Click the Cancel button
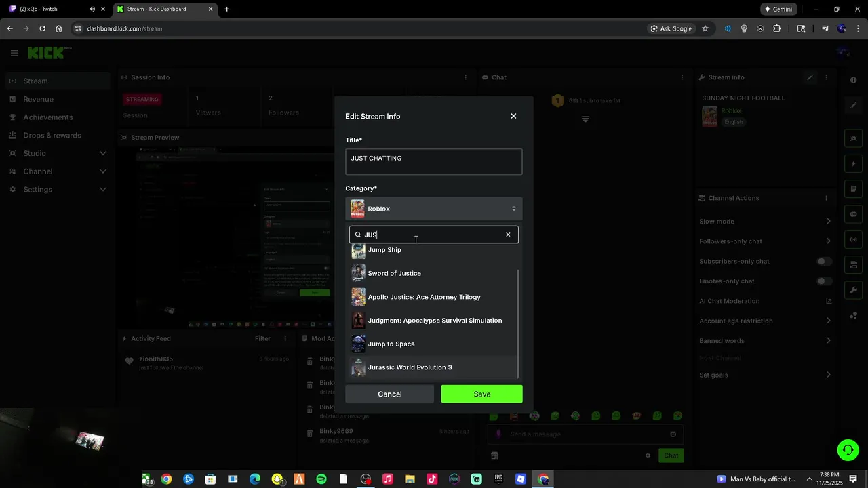 (390, 394)
